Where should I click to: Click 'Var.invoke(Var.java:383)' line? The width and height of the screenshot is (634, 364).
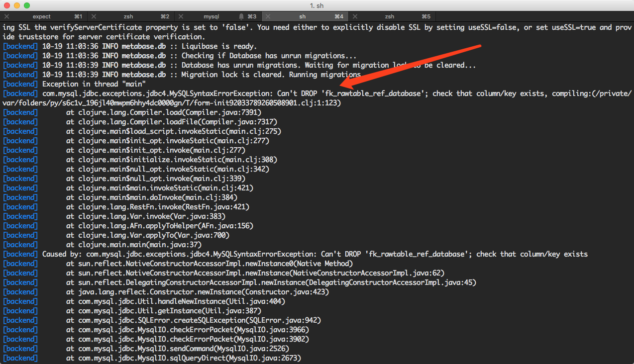click(x=114, y=216)
